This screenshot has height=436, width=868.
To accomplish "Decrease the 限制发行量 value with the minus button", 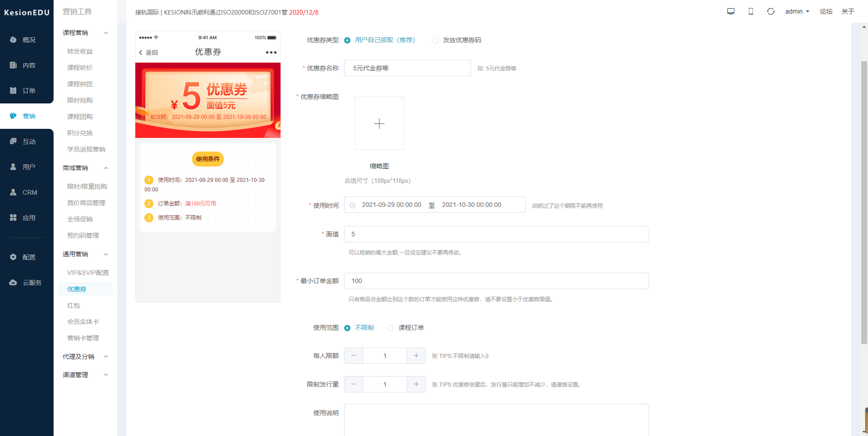I will [354, 384].
